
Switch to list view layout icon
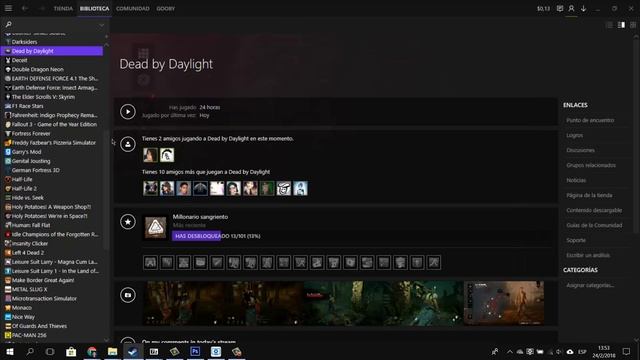pyautogui.click(x=609, y=25)
